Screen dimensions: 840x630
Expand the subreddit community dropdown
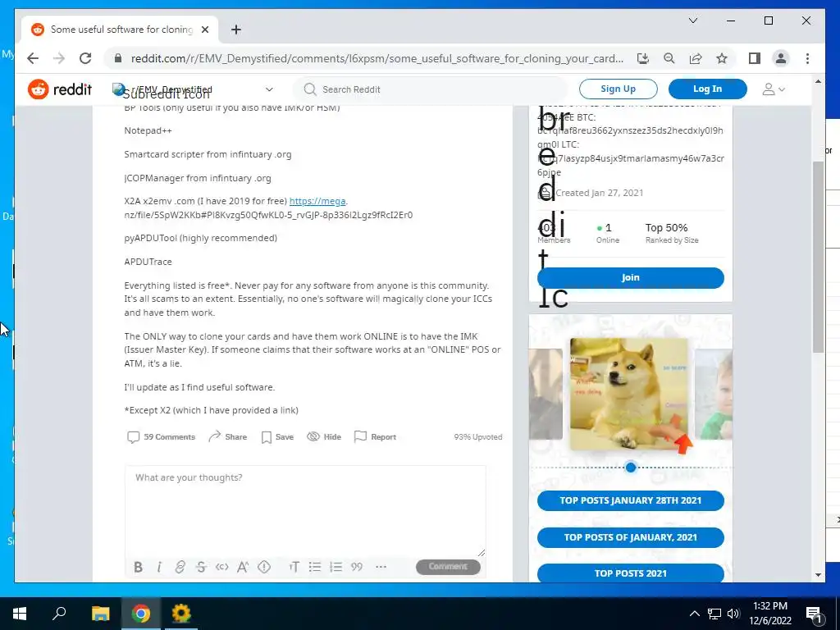coord(269,89)
